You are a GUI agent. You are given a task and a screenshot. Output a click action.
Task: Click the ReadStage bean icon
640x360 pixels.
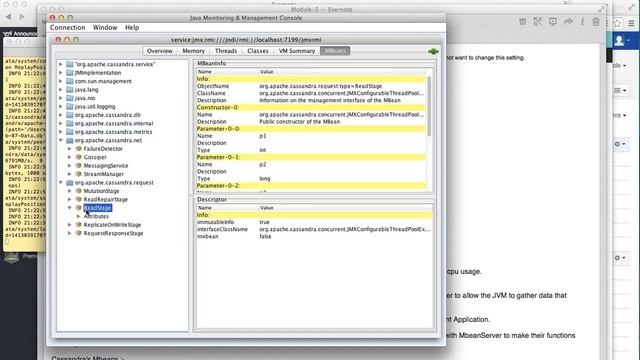click(78, 208)
